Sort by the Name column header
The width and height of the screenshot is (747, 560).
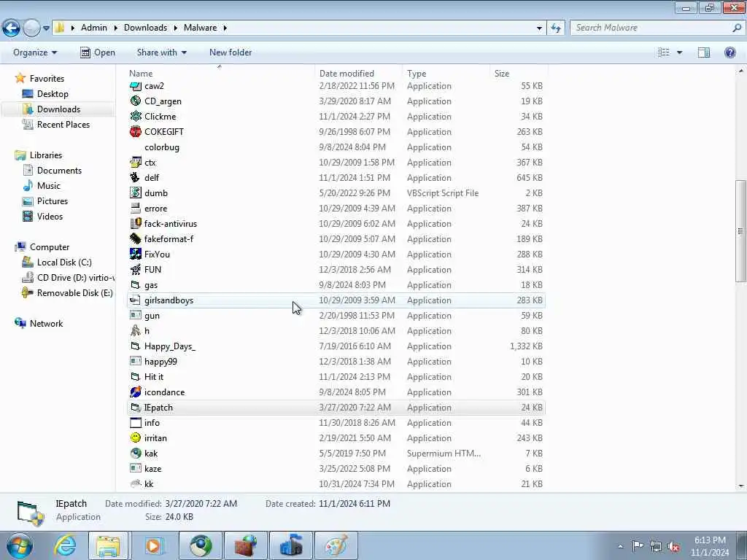click(x=141, y=74)
